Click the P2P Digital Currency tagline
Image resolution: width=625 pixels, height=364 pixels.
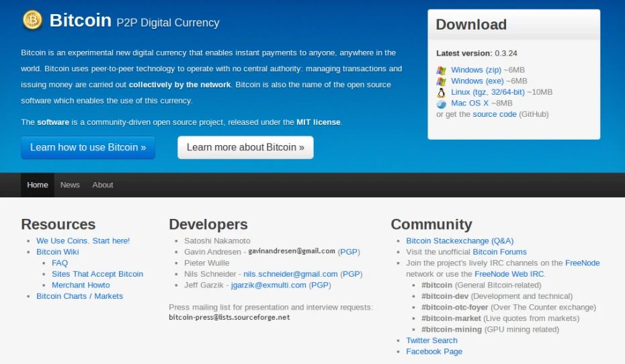point(168,23)
